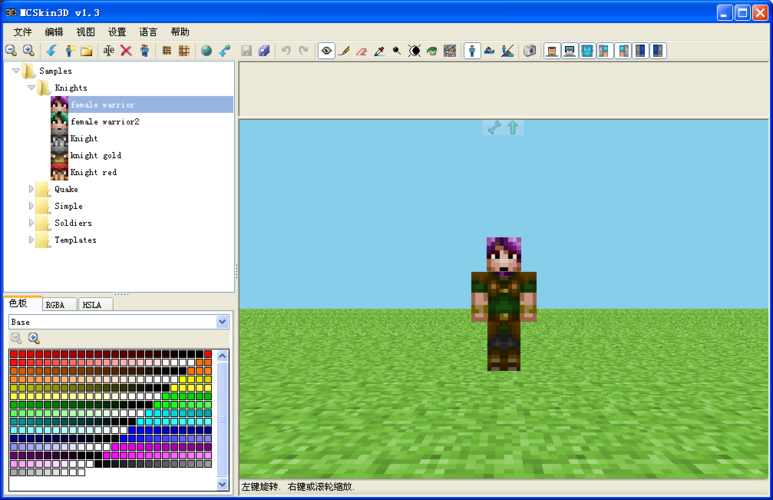Click the wrench icon atop viewport
The image size is (773, 500).
[x=494, y=128]
